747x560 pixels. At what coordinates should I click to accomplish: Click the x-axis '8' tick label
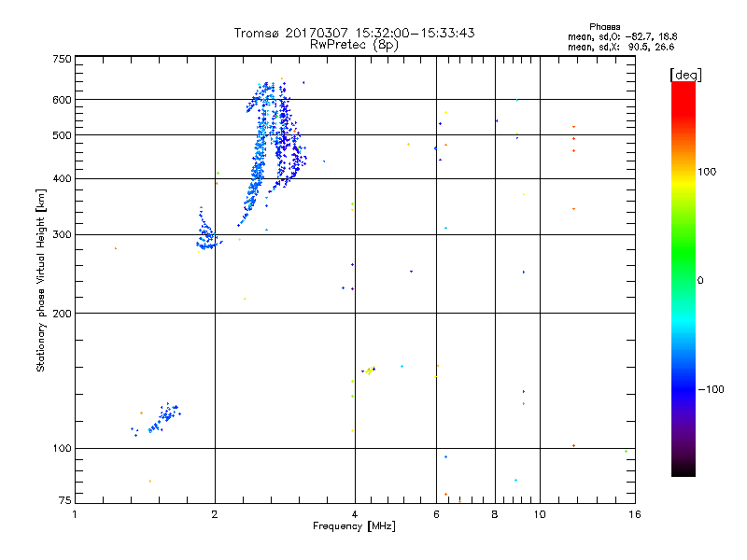pyautogui.click(x=495, y=514)
